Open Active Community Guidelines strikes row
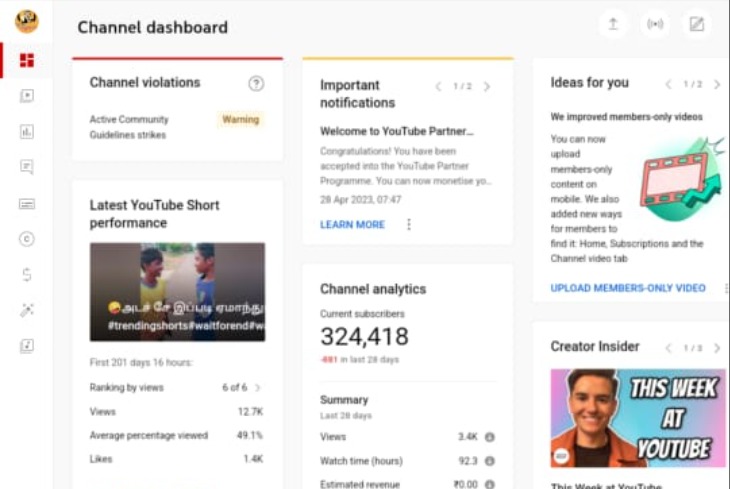The image size is (730, 489). (177, 127)
